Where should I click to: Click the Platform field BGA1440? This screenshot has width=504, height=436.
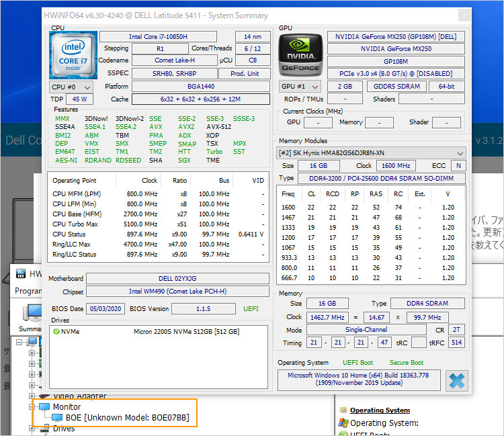pos(201,87)
